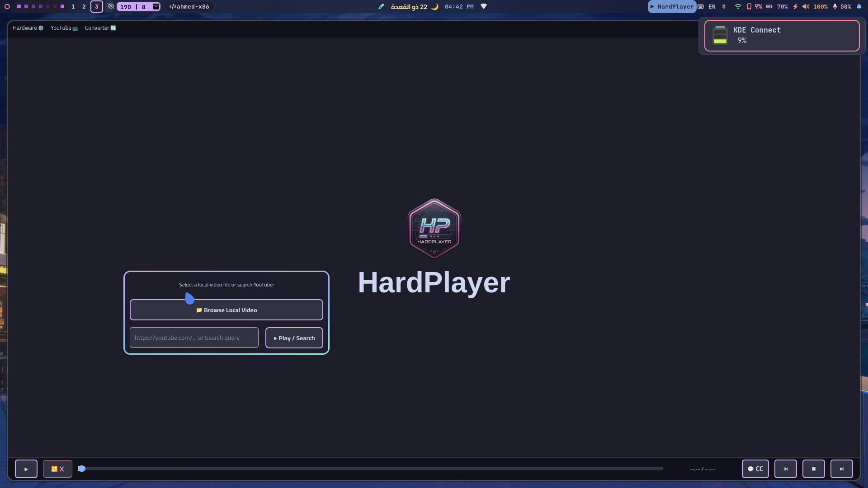Click the ahmed-x86 window title label

189,7
